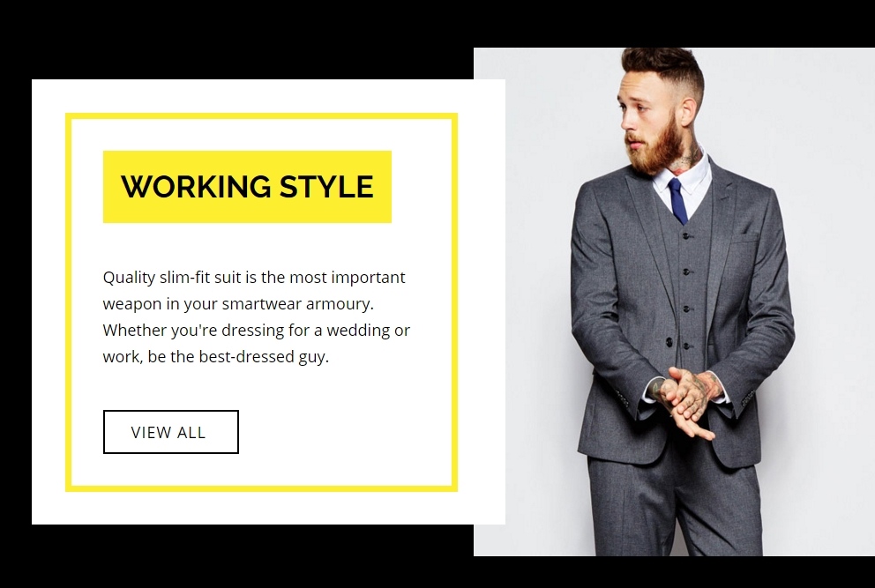875x588 pixels.
Task: Click the paragraph about the slim-fit suit
Action: coord(256,316)
